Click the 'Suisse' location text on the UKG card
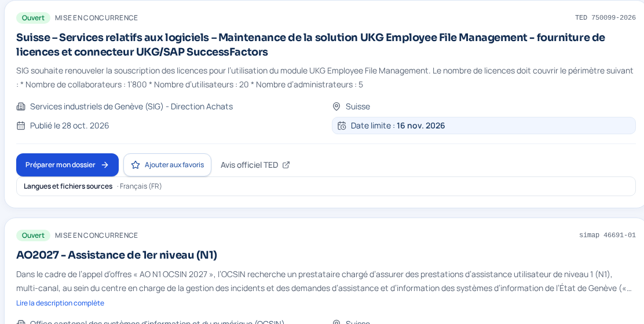Image resolution: width=644 pixels, height=324 pixels. [358, 106]
